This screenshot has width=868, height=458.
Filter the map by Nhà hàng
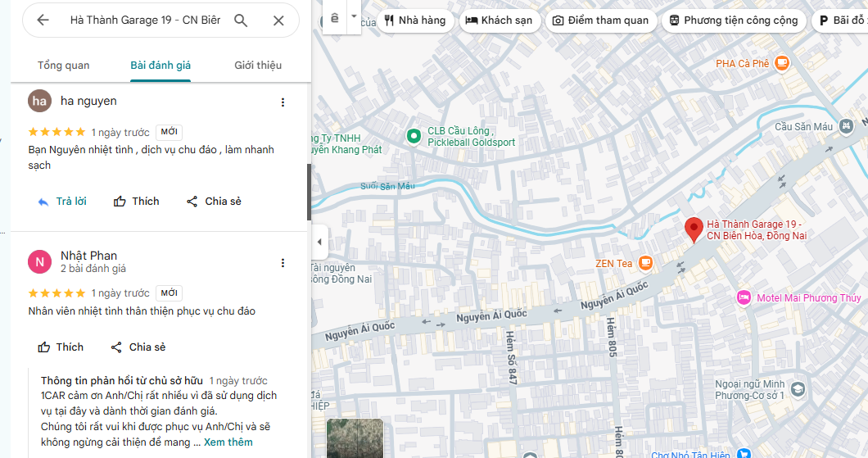coord(415,20)
